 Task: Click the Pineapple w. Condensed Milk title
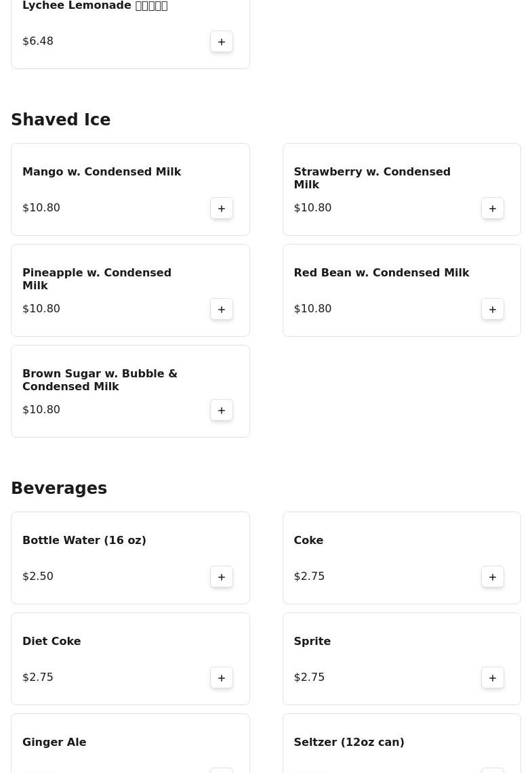click(x=96, y=279)
